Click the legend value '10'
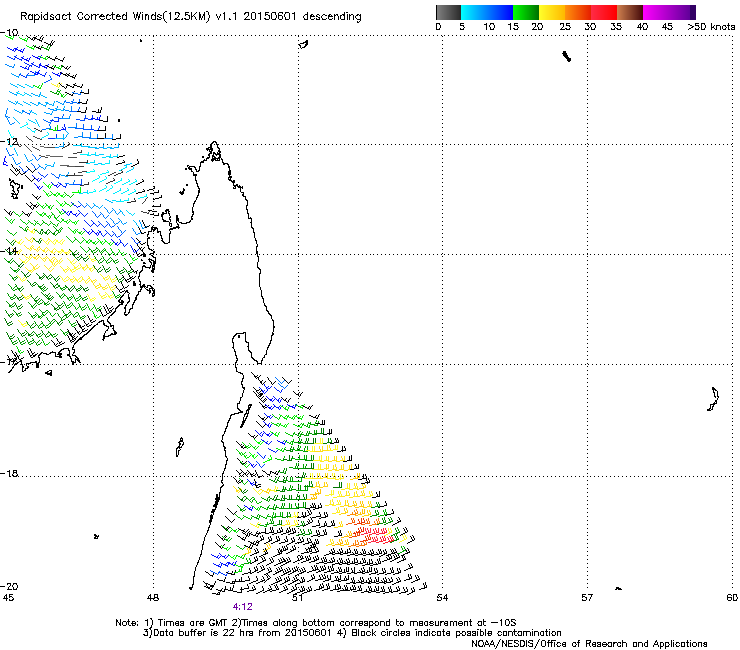 (489, 27)
